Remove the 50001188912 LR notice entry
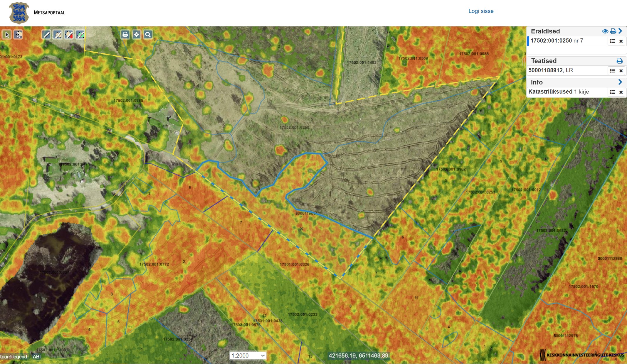The height and width of the screenshot is (364, 627). [x=621, y=71]
